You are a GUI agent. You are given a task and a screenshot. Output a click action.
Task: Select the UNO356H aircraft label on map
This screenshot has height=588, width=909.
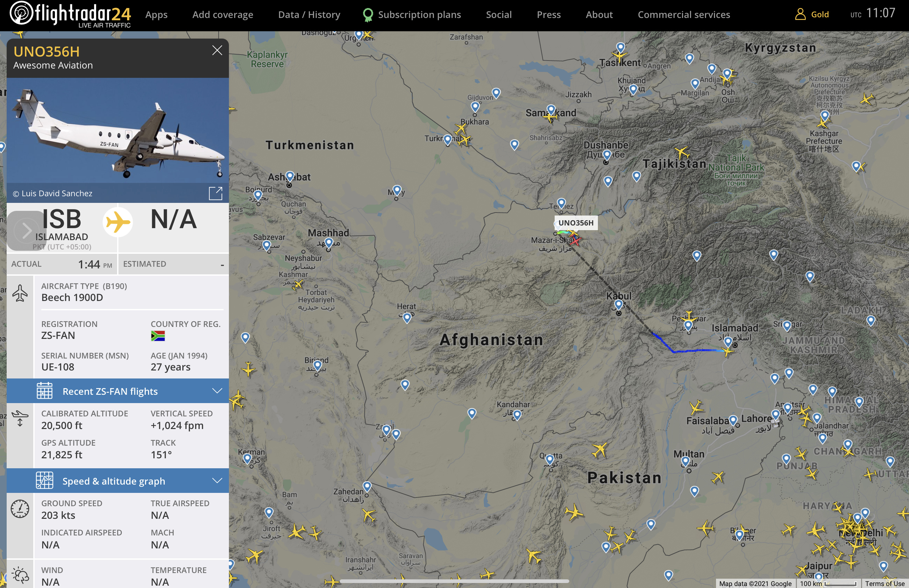pos(576,223)
